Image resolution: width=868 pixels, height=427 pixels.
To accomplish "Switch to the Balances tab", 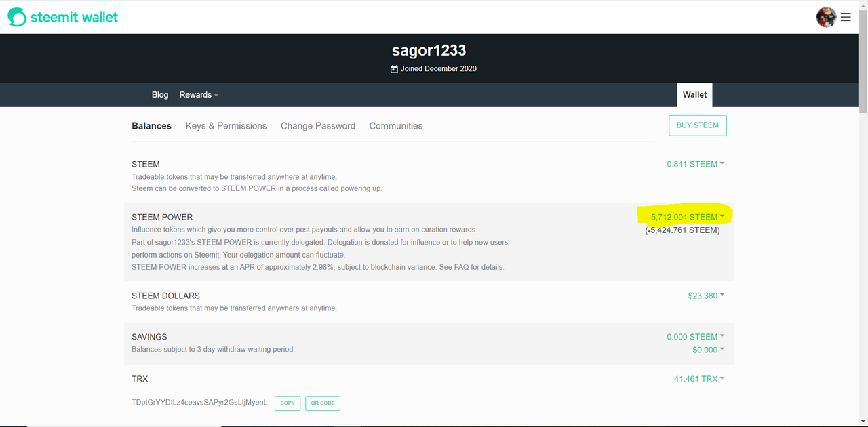I will tap(151, 126).
